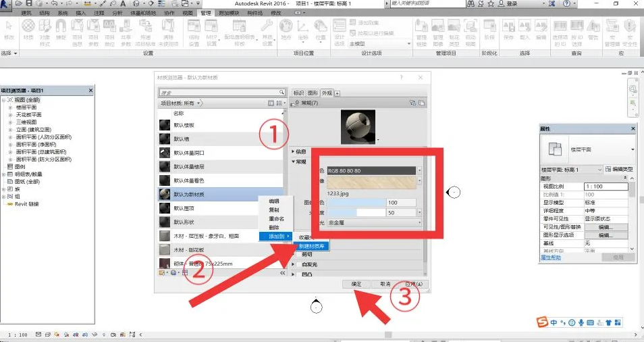This screenshot has width=644, height=342.
Task: Open 项目参数 Project Parameters tool
Action: click(93, 32)
